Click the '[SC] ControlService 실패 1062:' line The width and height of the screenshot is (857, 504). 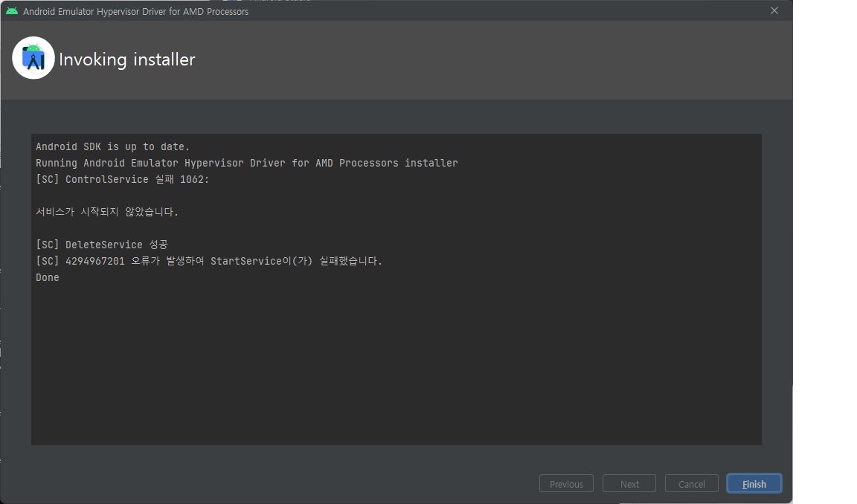coord(123,180)
